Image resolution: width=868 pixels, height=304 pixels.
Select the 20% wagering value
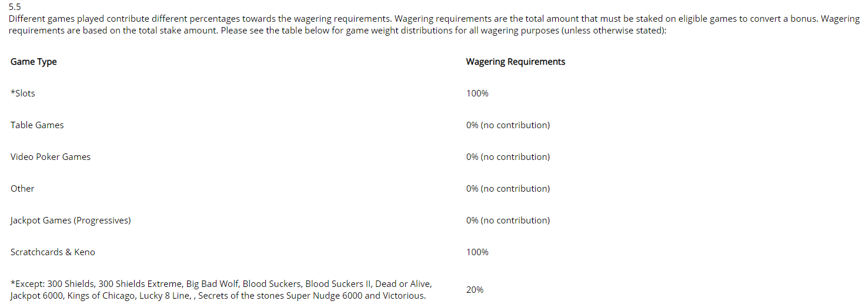475,290
